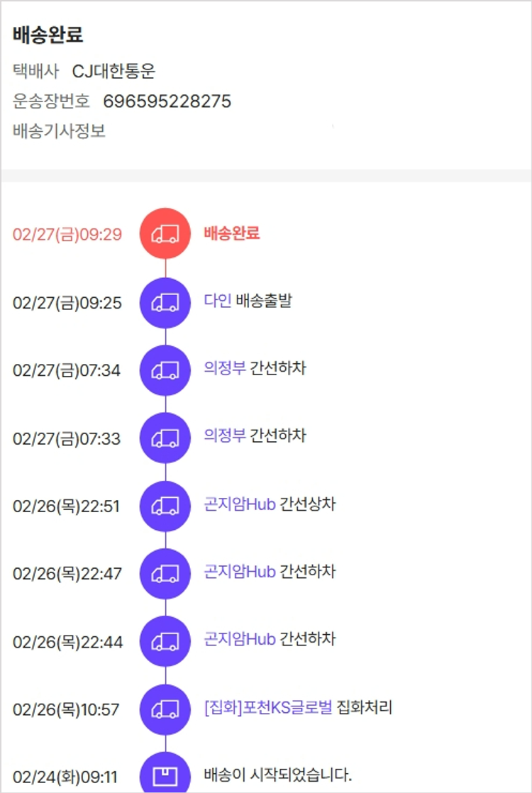Click the truck icon for 곤지암Hub 간선상차

pos(165,506)
